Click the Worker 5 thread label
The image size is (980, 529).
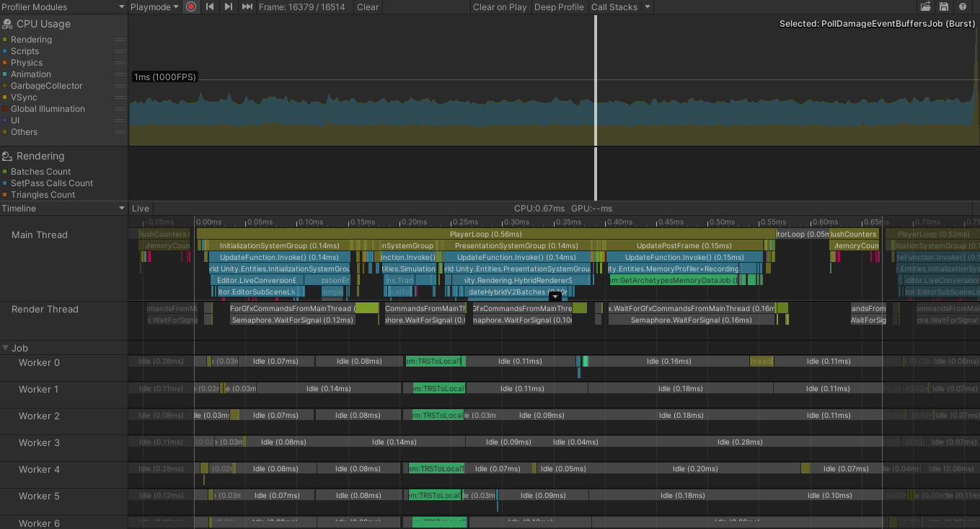point(39,497)
